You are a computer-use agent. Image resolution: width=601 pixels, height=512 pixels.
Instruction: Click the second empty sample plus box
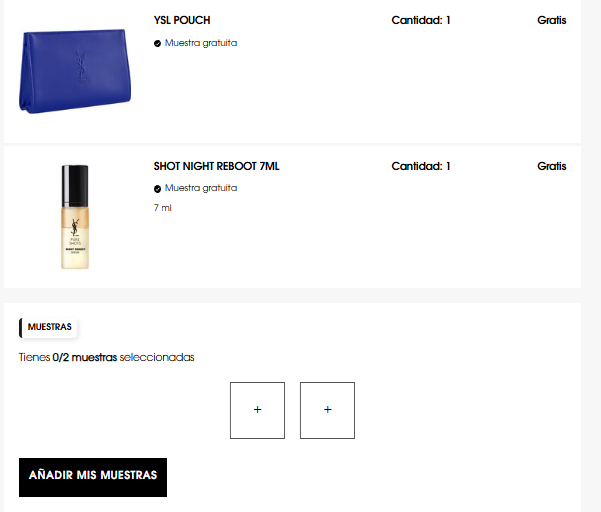pyautogui.click(x=327, y=410)
